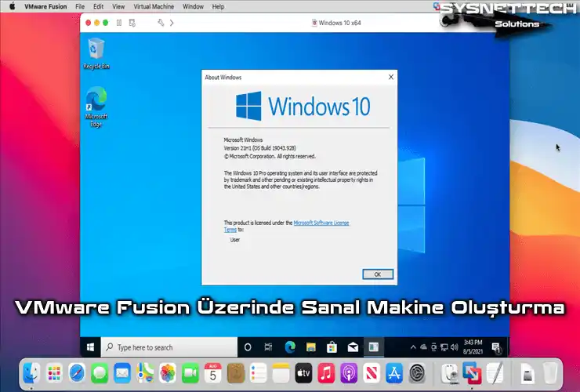
Task: Launch Microsoft Edge from the Windows taskbar
Action: click(290, 347)
